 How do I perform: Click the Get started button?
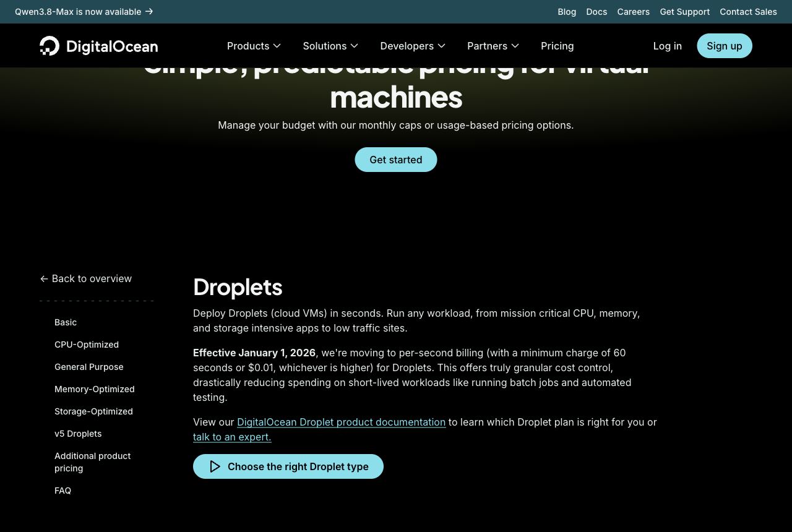[x=396, y=160]
